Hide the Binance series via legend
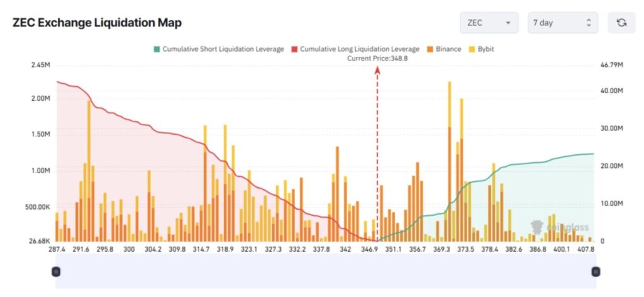Viewport: 644px width, 297px height. (x=445, y=48)
